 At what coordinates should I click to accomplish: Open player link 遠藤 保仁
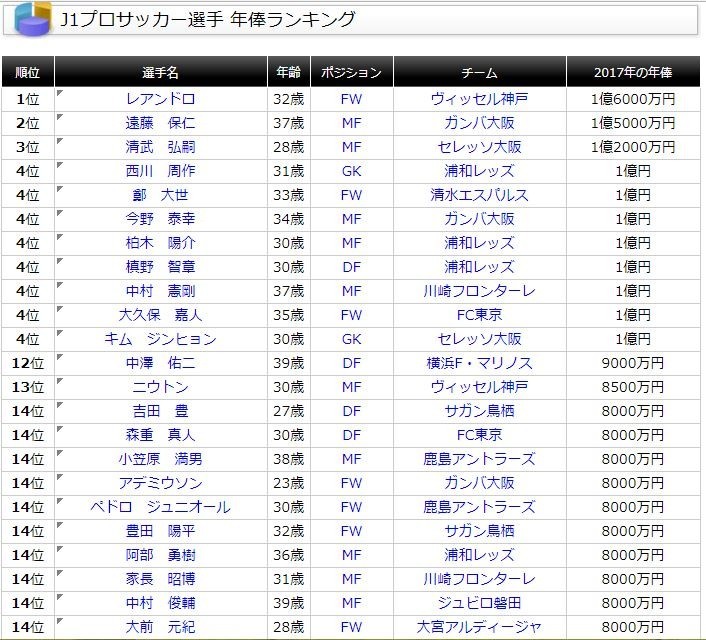tap(161, 123)
